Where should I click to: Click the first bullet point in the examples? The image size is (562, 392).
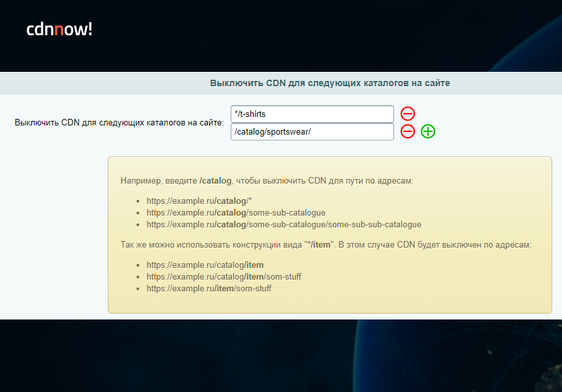coord(139,201)
